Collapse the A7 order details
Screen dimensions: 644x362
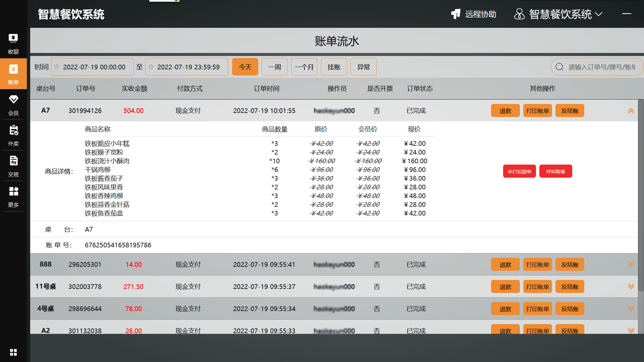pos(631,111)
